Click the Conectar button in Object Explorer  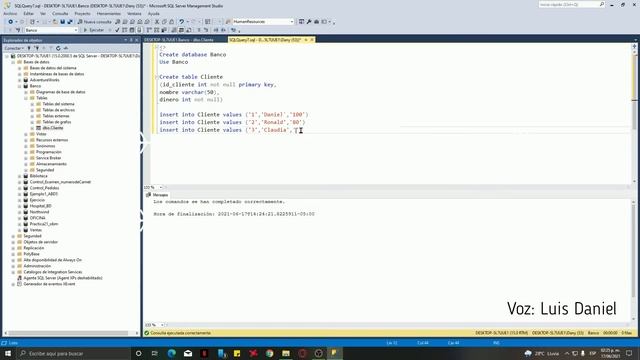click(x=14, y=48)
